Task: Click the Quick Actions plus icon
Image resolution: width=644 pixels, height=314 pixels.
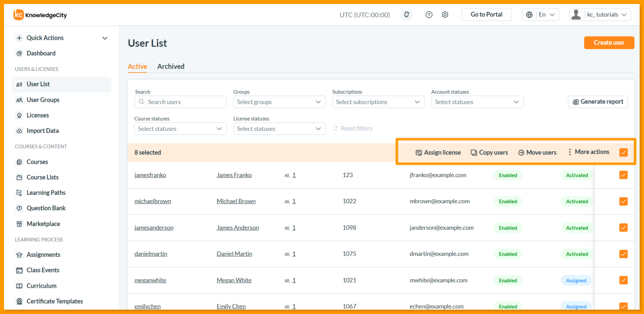Action: tap(19, 38)
